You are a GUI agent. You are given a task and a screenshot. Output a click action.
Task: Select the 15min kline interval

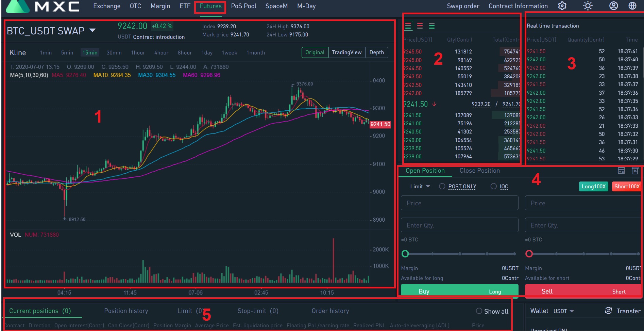90,52
